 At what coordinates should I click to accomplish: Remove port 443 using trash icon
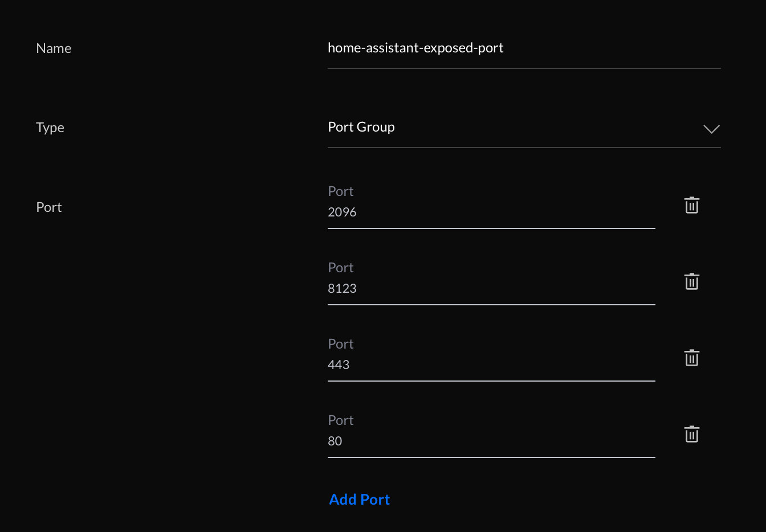point(691,358)
